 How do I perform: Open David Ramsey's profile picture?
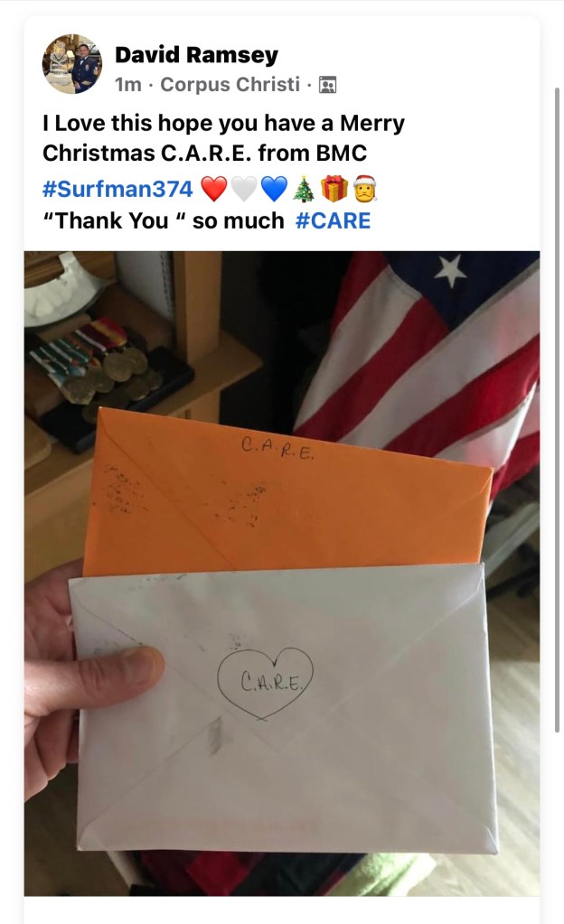[72, 63]
